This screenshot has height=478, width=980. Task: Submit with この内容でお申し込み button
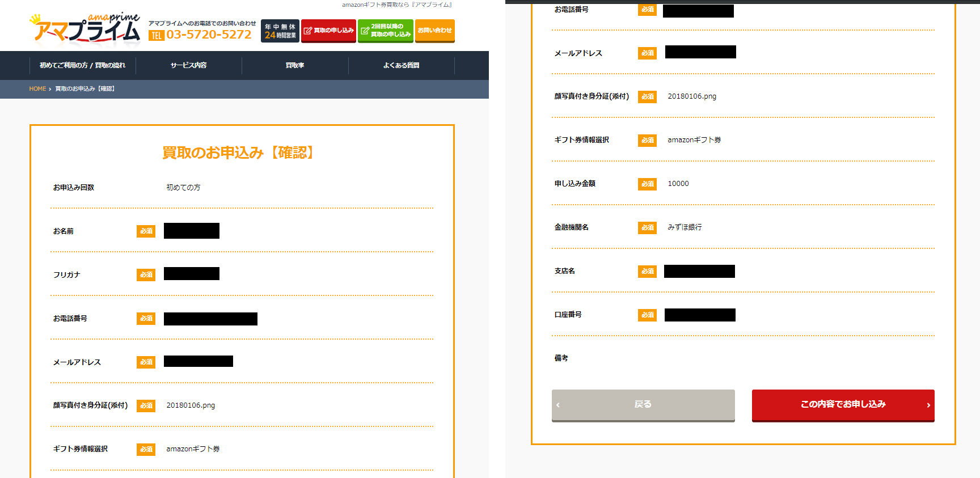click(843, 405)
